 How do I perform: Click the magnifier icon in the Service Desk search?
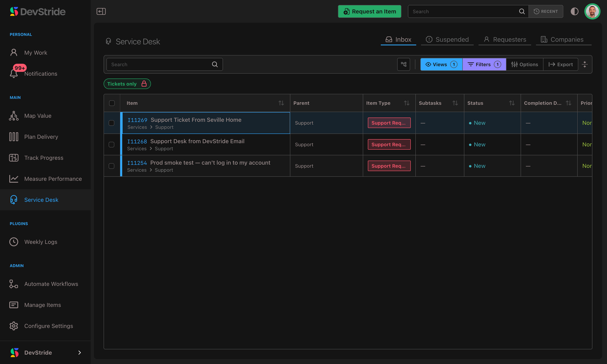click(x=215, y=64)
